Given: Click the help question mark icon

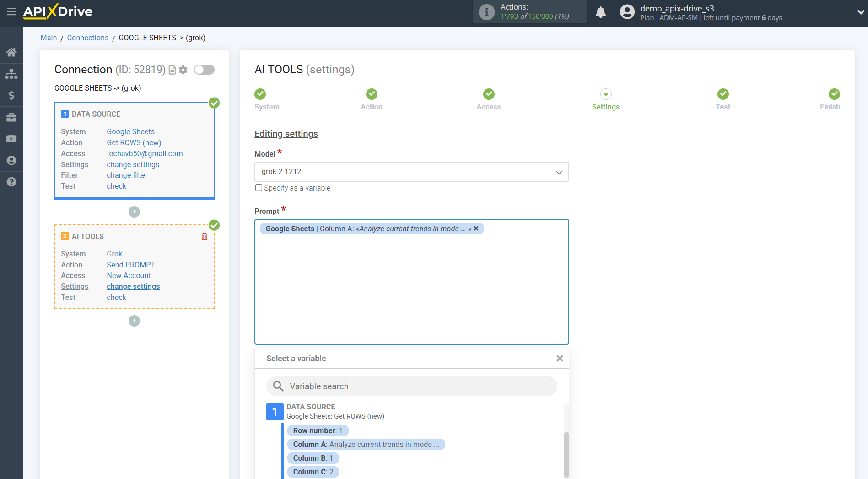Looking at the screenshot, I should (x=11, y=182).
